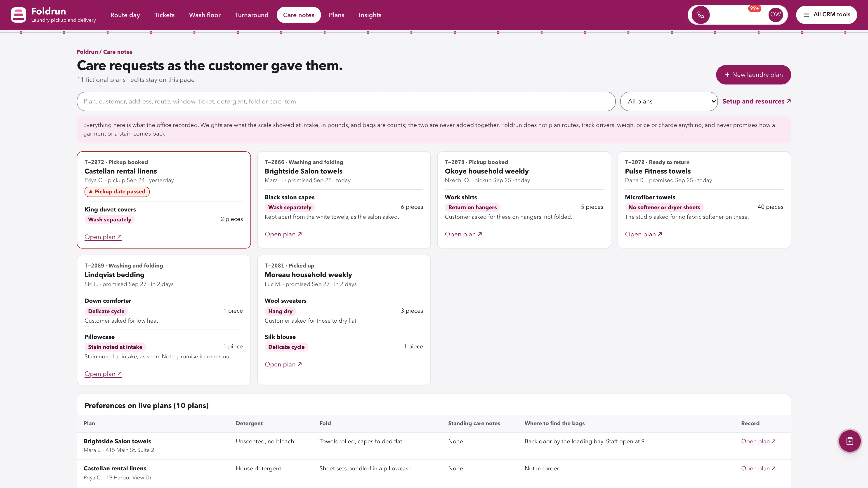
Task: Open the All CRM tools menu
Action: tap(827, 15)
